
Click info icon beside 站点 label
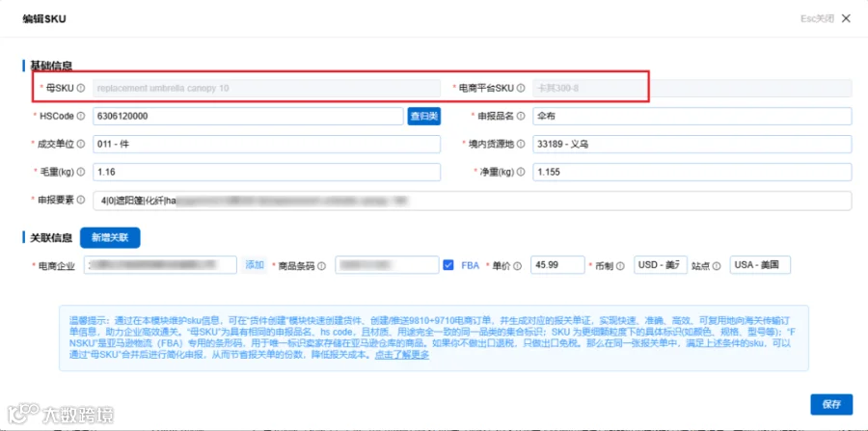tap(717, 265)
